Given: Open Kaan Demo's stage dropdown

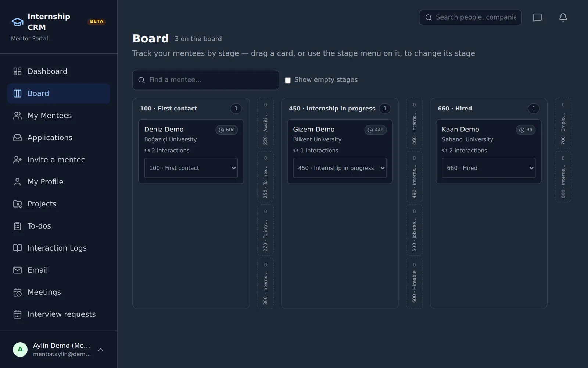Looking at the screenshot, I should click(489, 168).
